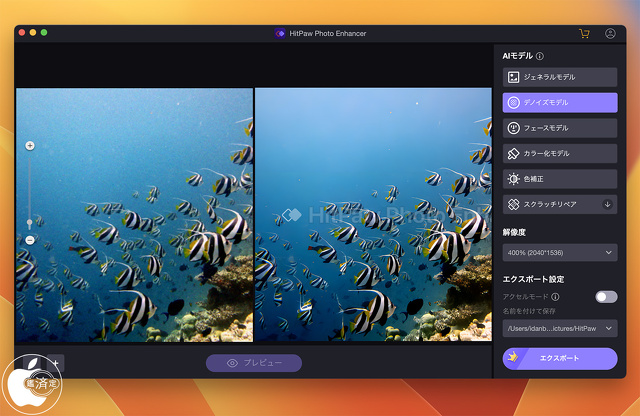Click the zoom slider handle
Viewport: 640px width, 416px height.
pyautogui.click(x=29, y=223)
